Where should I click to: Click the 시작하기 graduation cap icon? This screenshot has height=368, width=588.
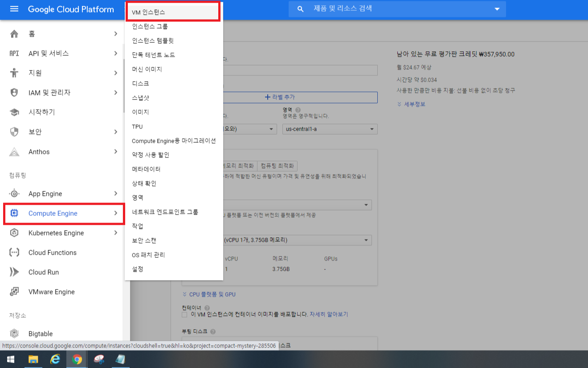[14, 112]
